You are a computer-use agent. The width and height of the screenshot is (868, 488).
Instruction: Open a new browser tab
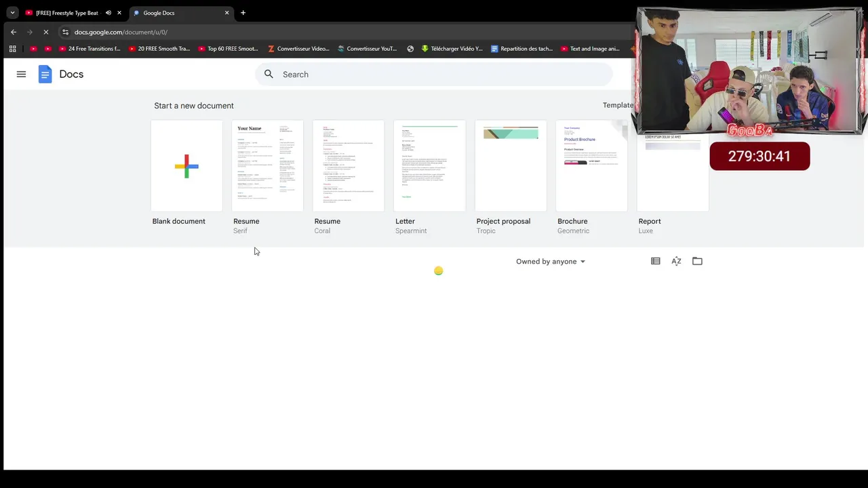click(x=243, y=13)
